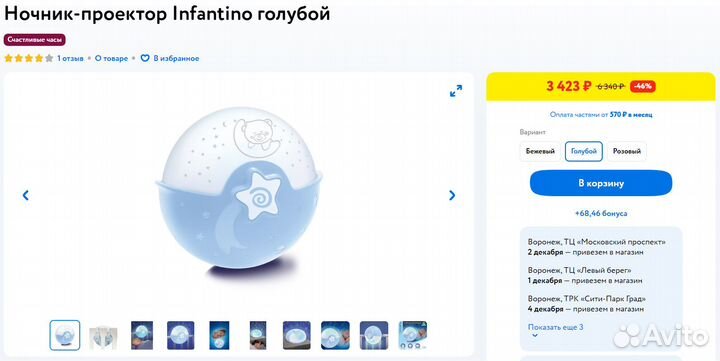Select the second thumbnail with white packaging

click(x=103, y=337)
